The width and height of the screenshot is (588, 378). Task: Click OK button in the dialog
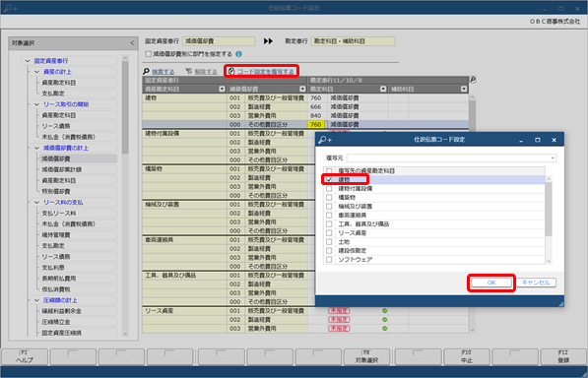[x=491, y=283]
